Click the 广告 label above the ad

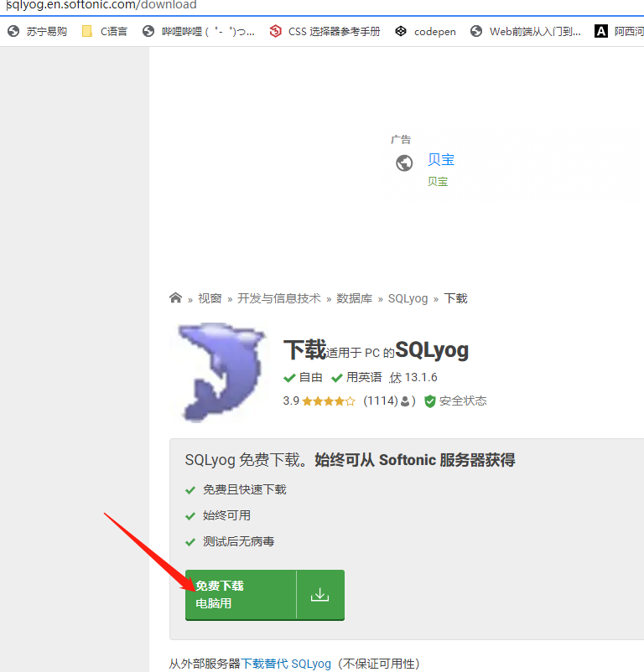click(401, 139)
